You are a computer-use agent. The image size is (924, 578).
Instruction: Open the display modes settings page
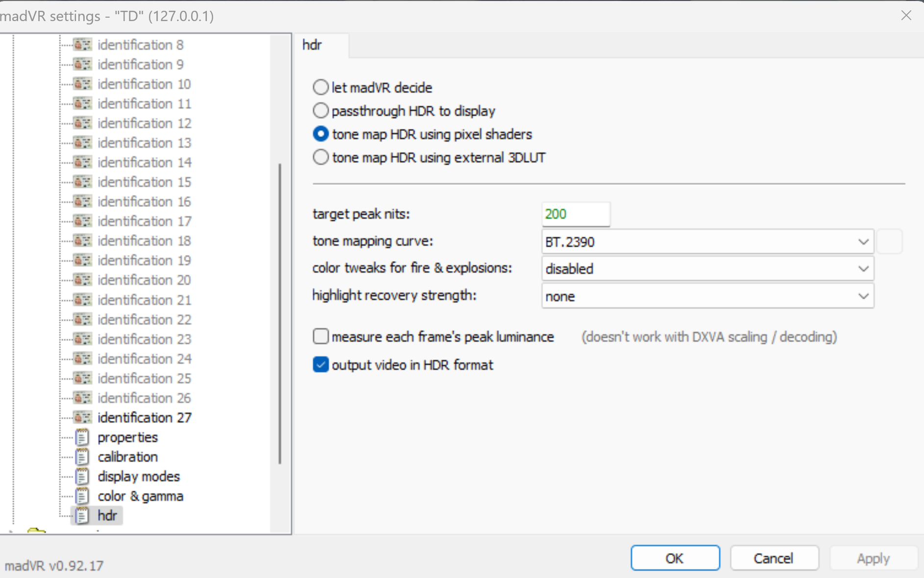[139, 476]
